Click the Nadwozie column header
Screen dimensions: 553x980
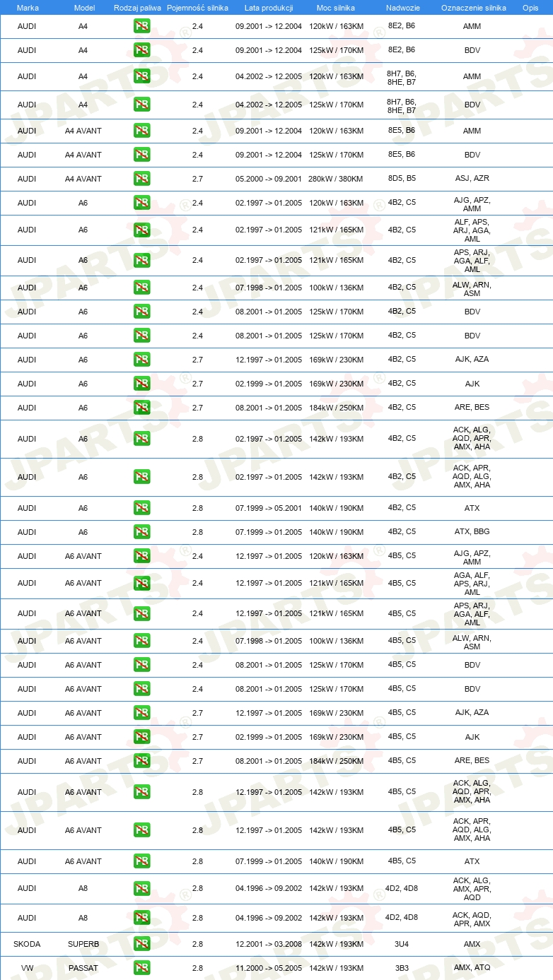point(402,8)
